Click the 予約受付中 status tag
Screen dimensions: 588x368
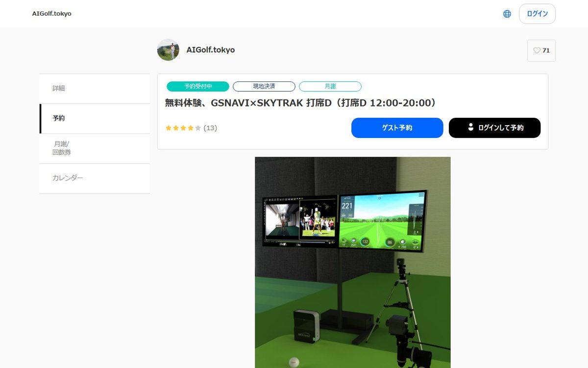(198, 86)
